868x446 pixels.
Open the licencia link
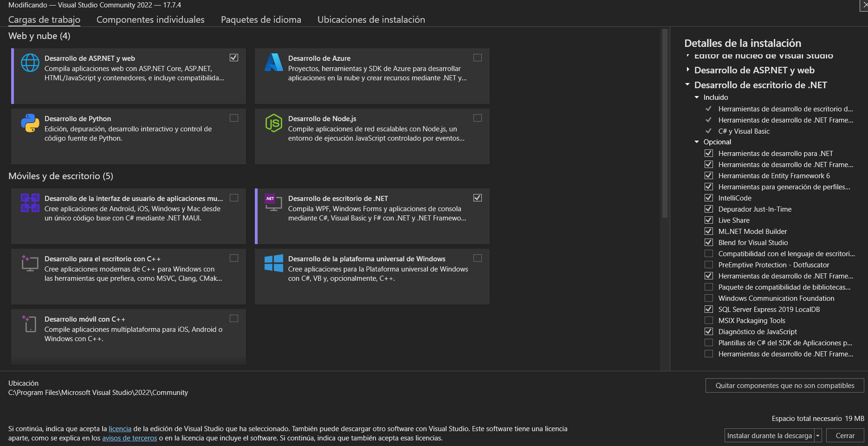pos(120,429)
